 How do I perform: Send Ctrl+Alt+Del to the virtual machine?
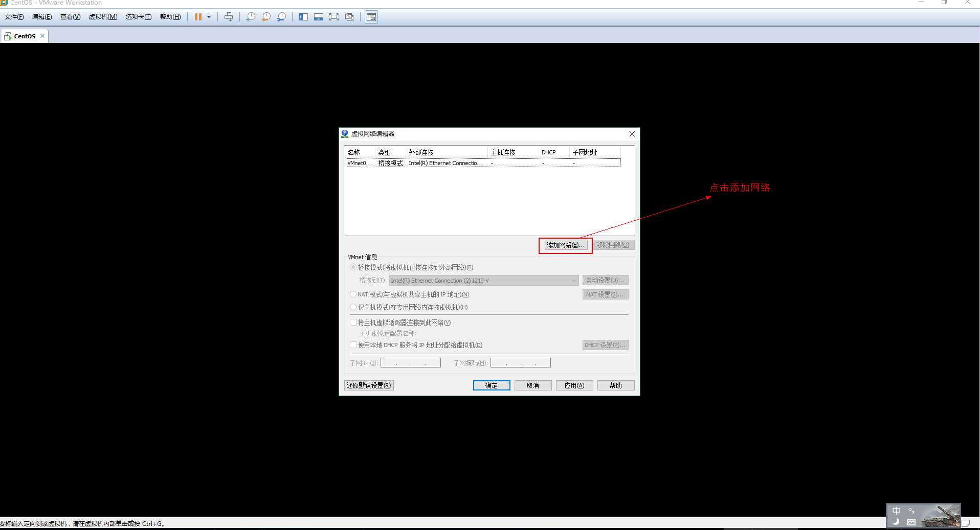[229, 17]
